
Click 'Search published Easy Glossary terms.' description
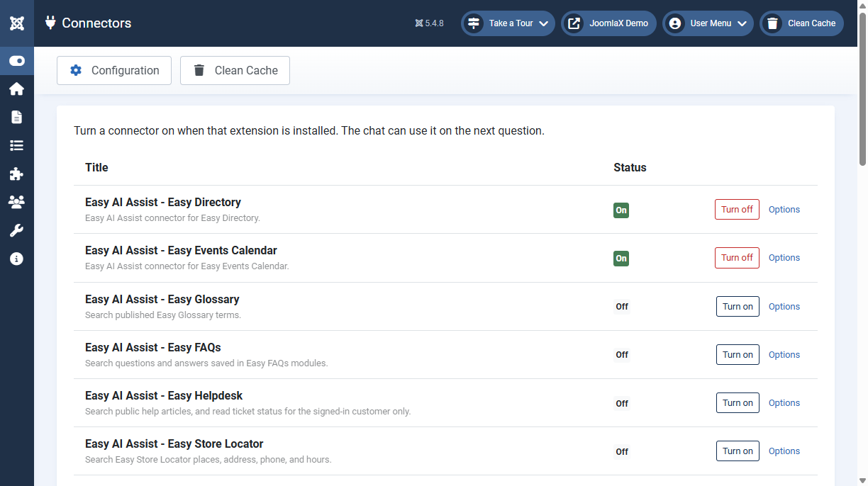[163, 315]
